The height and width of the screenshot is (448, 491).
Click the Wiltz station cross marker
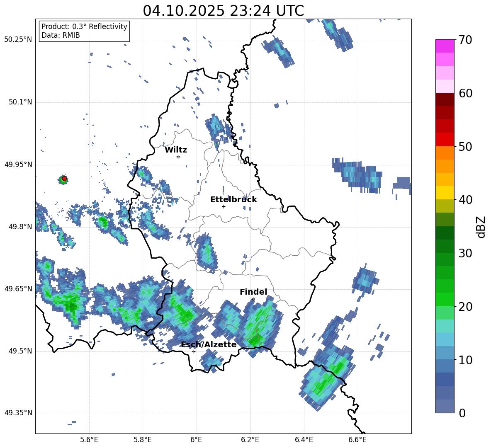[178, 157]
